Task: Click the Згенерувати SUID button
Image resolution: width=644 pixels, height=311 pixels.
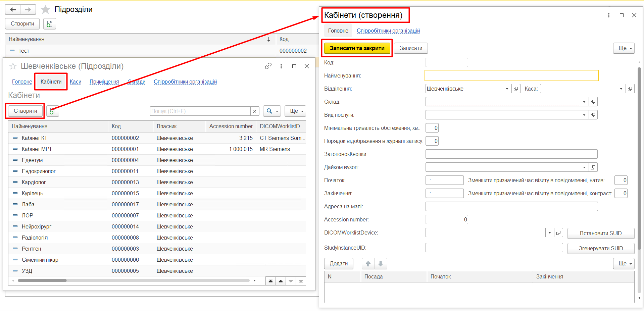Action: click(600, 249)
